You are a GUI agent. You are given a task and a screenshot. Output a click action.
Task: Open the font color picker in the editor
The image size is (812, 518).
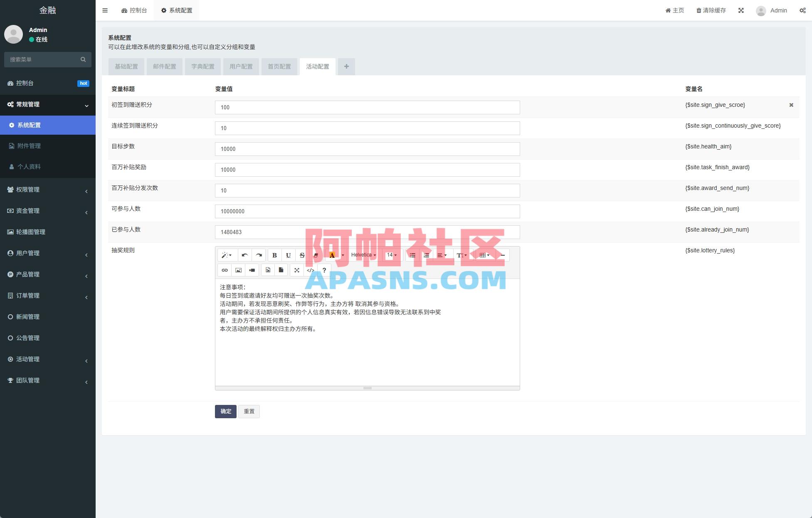click(332, 255)
